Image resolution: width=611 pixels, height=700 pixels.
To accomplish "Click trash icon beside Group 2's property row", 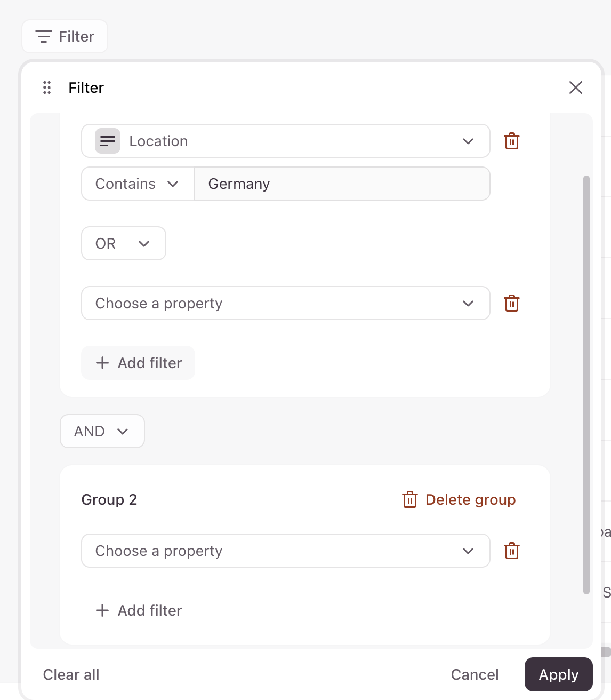I will click(x=511, y=551).
